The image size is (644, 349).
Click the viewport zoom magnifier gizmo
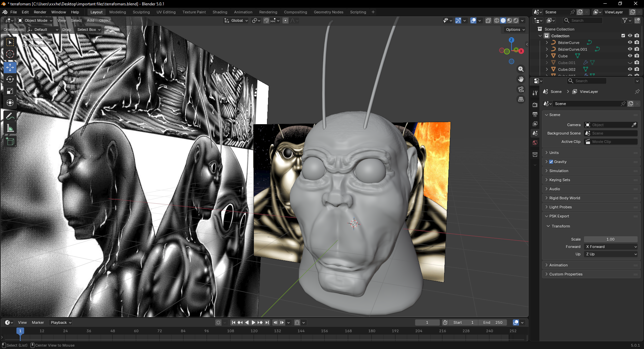[x=521, y=69]
